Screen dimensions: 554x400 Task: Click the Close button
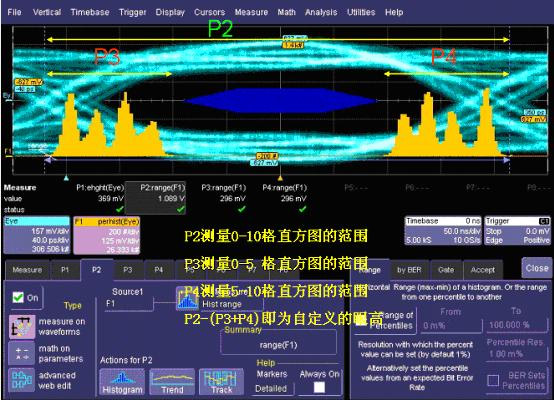[537, 268]
